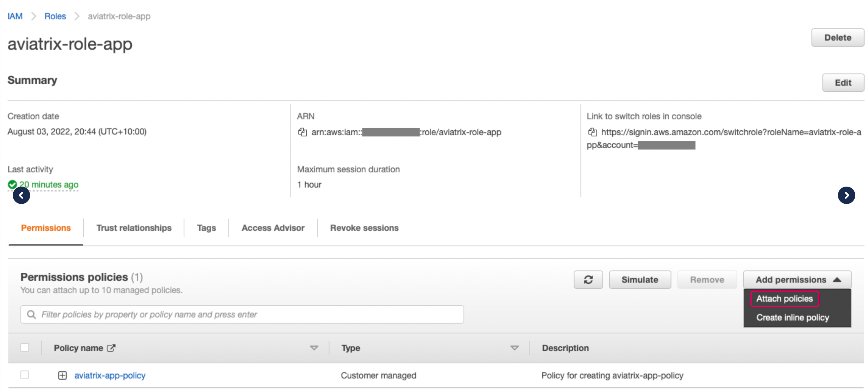
Task: Click the search magnifier in the filter field
Action: pyautogui.click(x=32, y=314)
